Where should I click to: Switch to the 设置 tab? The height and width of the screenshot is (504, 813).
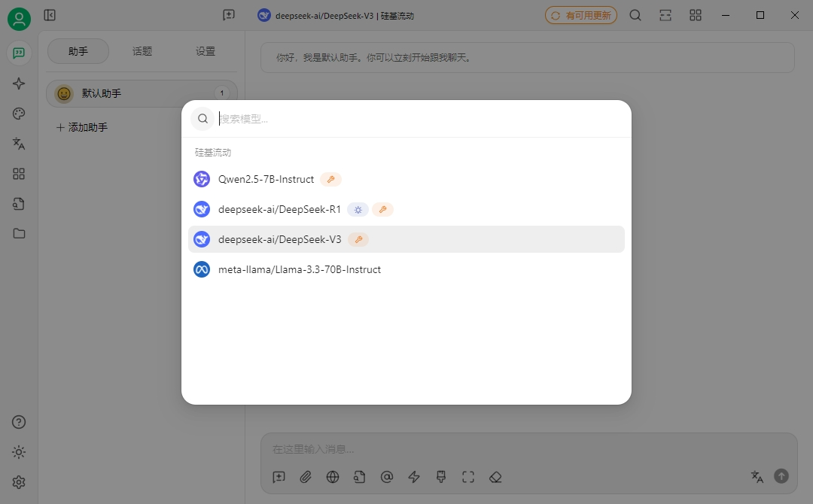click(x=206, y=51)
